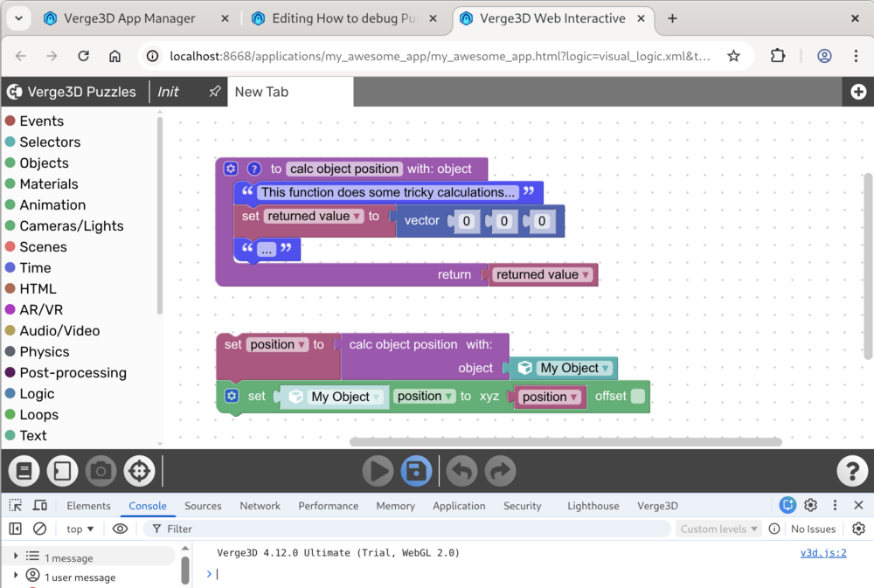Switch to the Init puzzles tab
Screen dimensions: 874x588
[x=168, y=92]
